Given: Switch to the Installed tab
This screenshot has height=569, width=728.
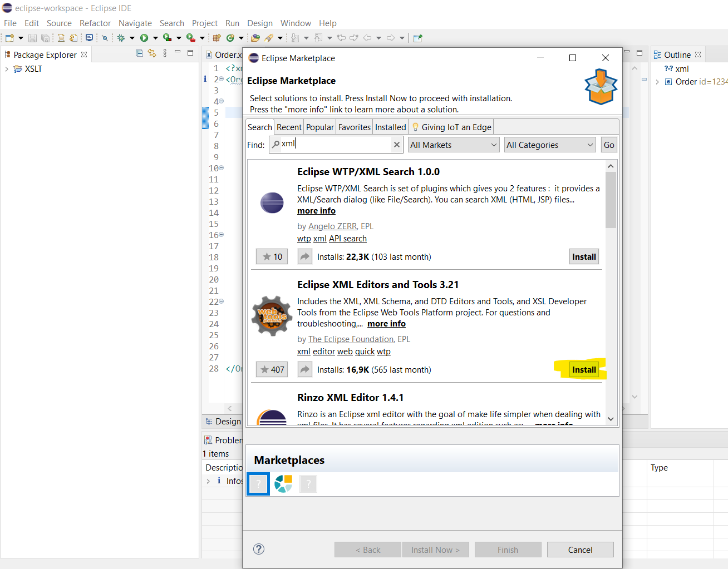Looking at the screenshot, I should 390,127.
